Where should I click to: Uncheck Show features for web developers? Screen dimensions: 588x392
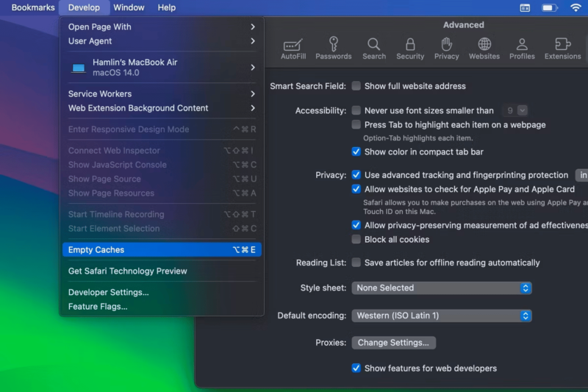[x=356, y=368]
